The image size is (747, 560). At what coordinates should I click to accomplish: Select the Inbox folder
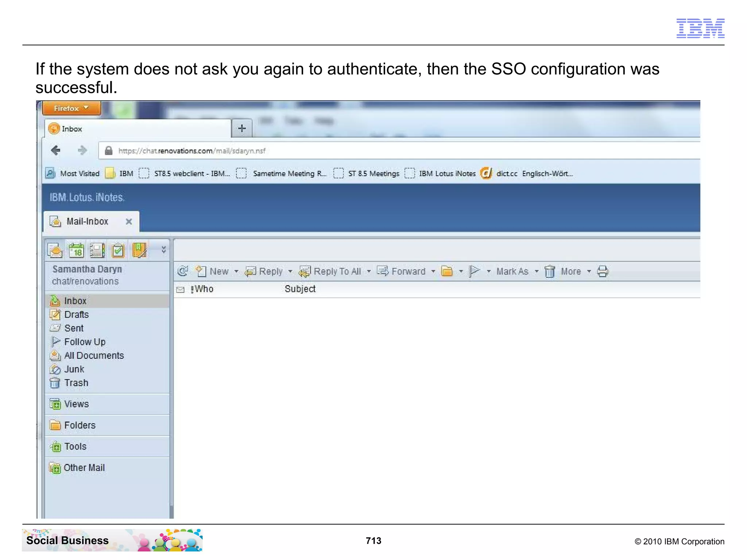point(107,301)
